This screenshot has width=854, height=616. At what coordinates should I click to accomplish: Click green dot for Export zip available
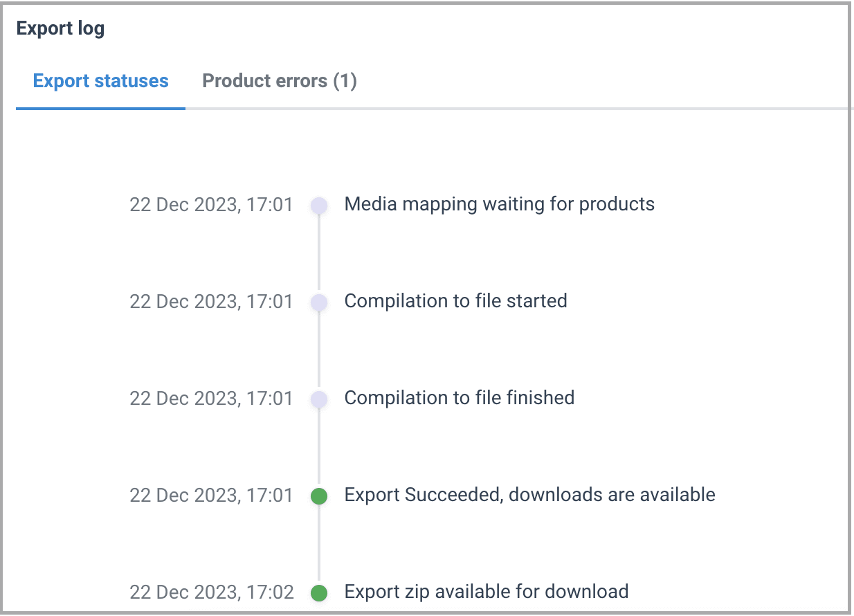319,592
